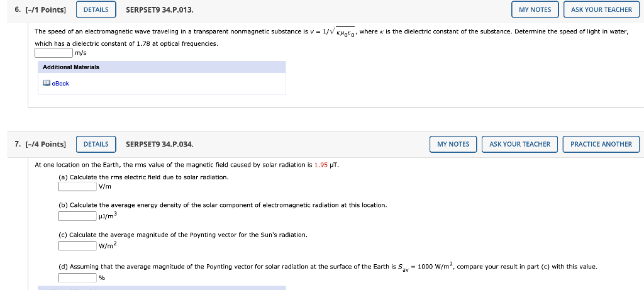
Task: Open the eBook link
Action: click(60, 84)
